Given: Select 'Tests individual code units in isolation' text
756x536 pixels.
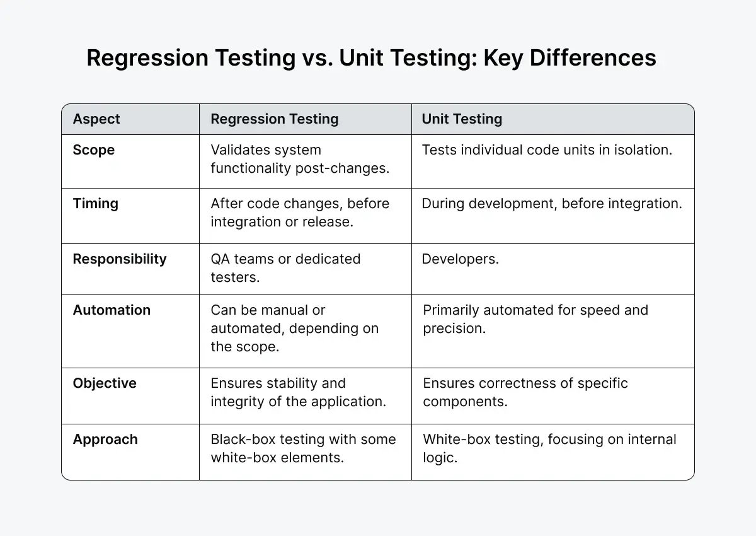Looking at the screenshot, I should pyautogui.click(x=547, y=150).
